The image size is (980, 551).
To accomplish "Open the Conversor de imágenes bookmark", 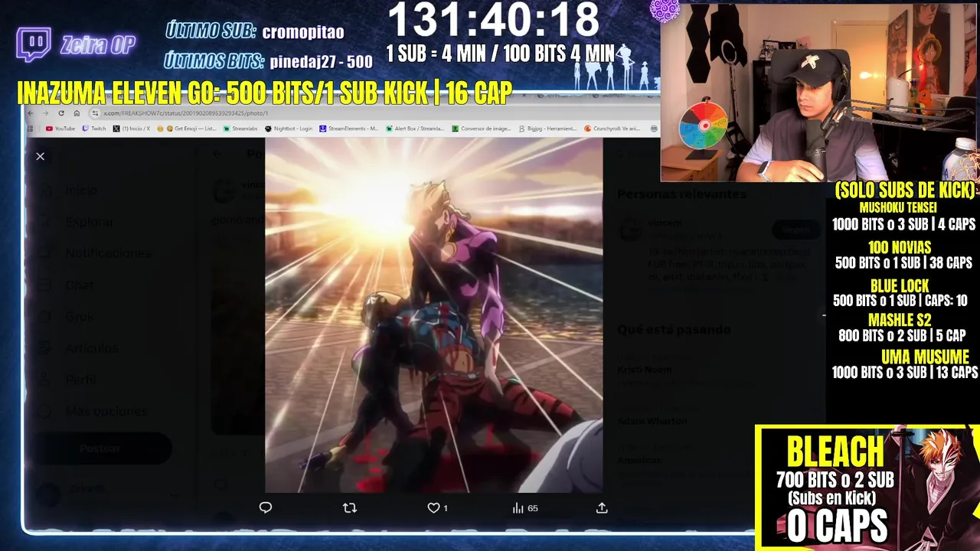I will (x=482, y=129).
